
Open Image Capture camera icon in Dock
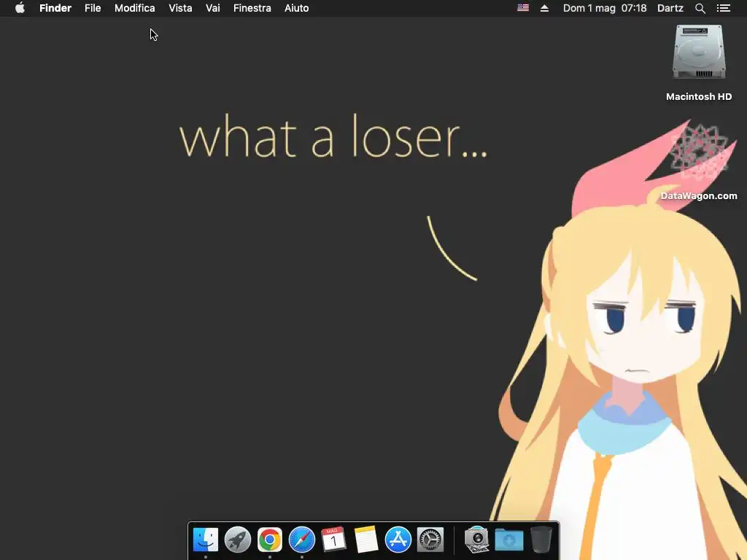click(476, 540)
